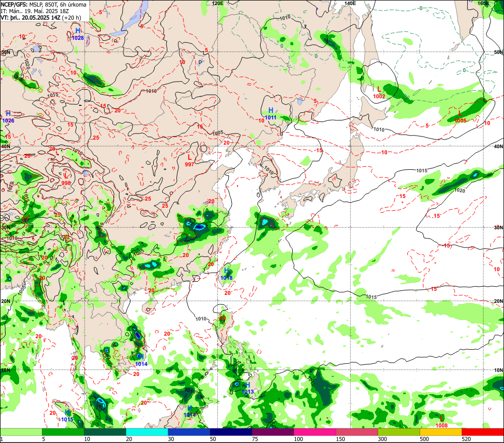Select the legend value 520

coord(466,439)
